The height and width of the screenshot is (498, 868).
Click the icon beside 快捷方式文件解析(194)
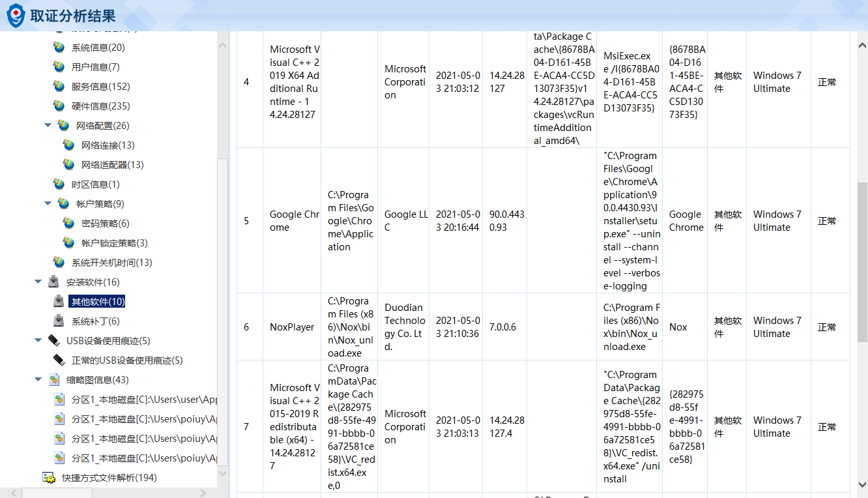pyautogui.click(x=48, y=478)
